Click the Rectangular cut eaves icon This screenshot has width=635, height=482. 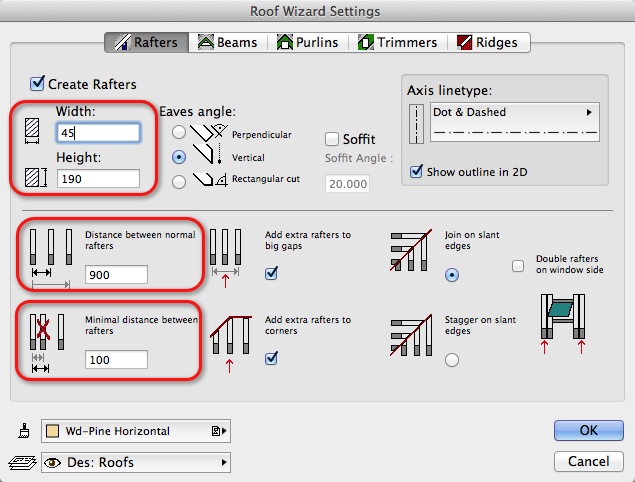210,179
